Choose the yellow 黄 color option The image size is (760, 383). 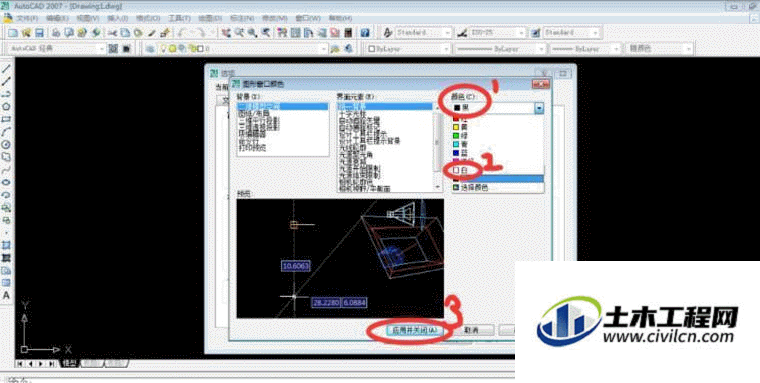(x=497, y=126)
